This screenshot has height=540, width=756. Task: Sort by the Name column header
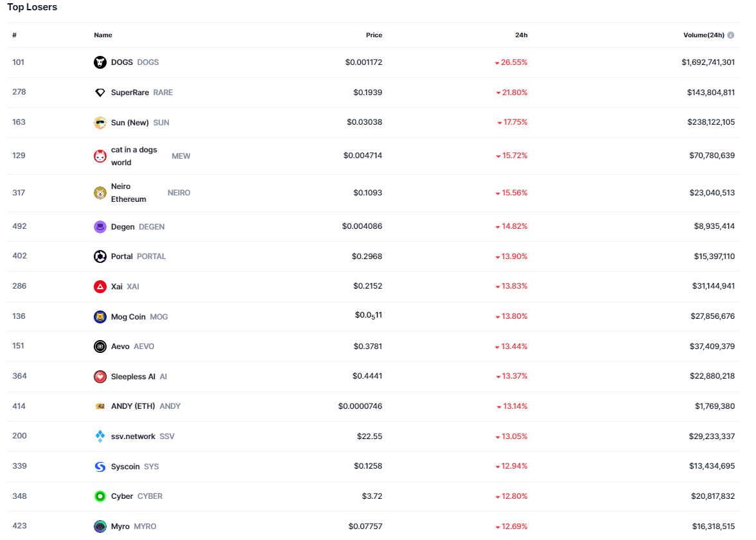click(103, 35)
